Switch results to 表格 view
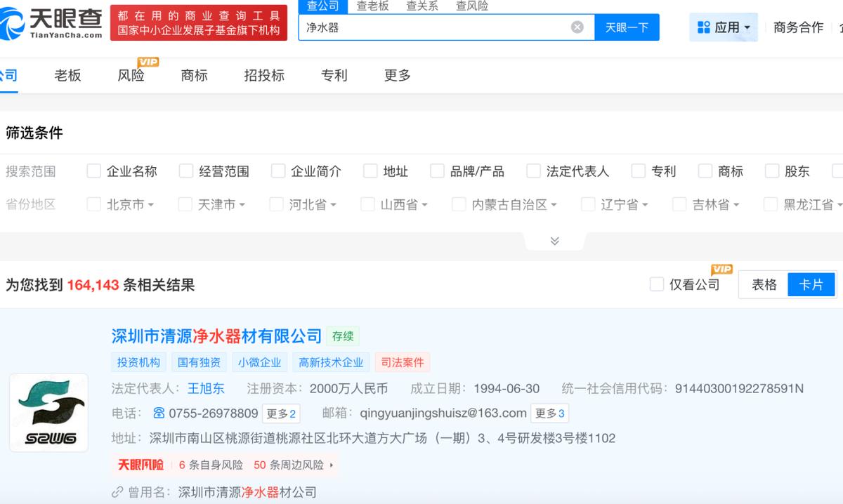The image size is (843, 504). [x=765, y=284]
